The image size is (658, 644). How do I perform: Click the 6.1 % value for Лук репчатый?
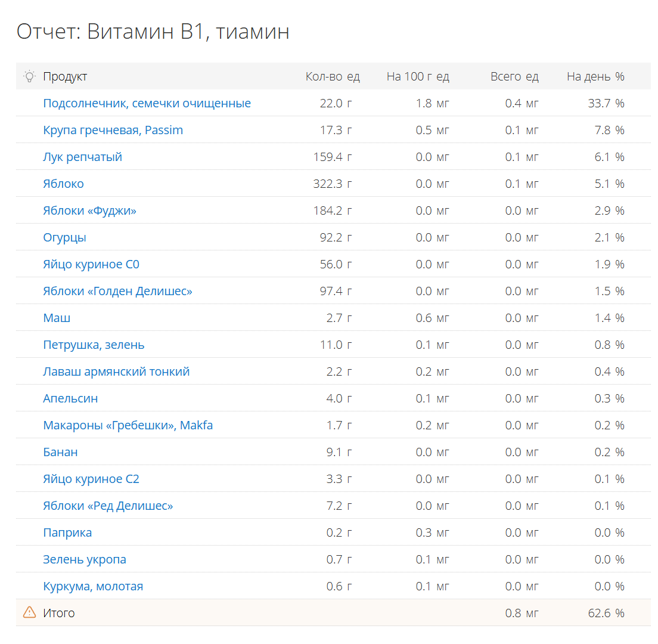(609, 157)
